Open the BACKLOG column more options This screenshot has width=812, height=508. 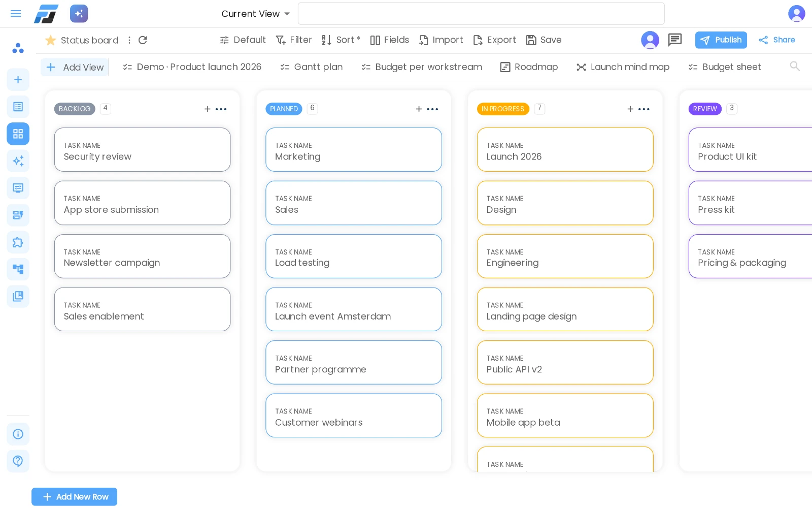coord(221,109)
